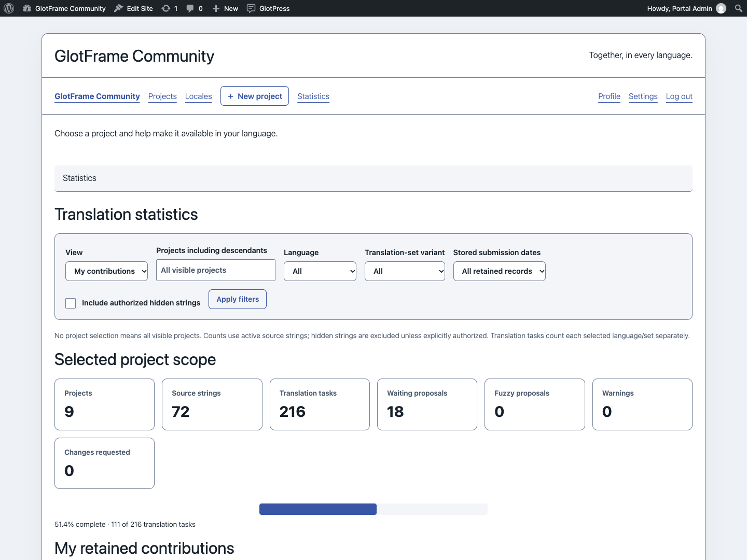This screenshot has height=560, width=747.
Task: Open the comments bubble icon
Action: [x=190, y=8]
